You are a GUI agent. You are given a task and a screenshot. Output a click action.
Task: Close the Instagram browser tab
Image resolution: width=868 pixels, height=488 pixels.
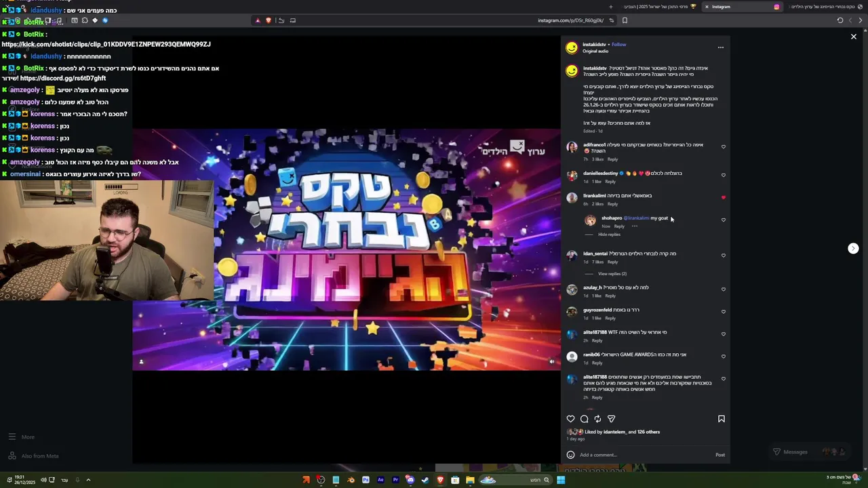(707, 7)
